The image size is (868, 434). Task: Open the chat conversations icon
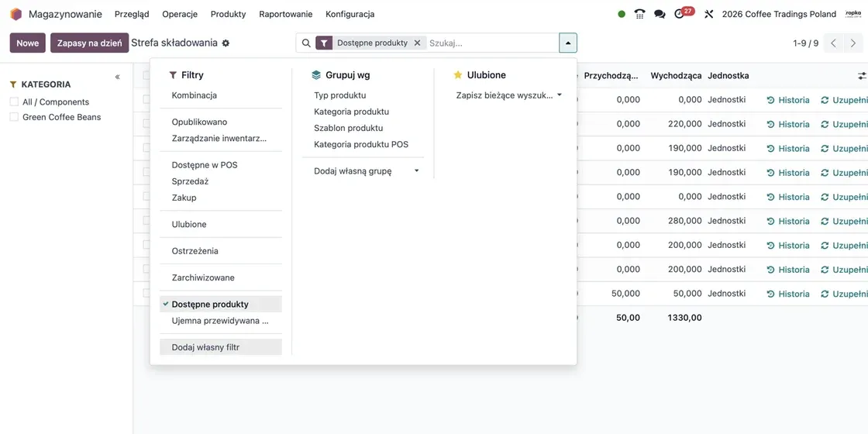[660, 15]
